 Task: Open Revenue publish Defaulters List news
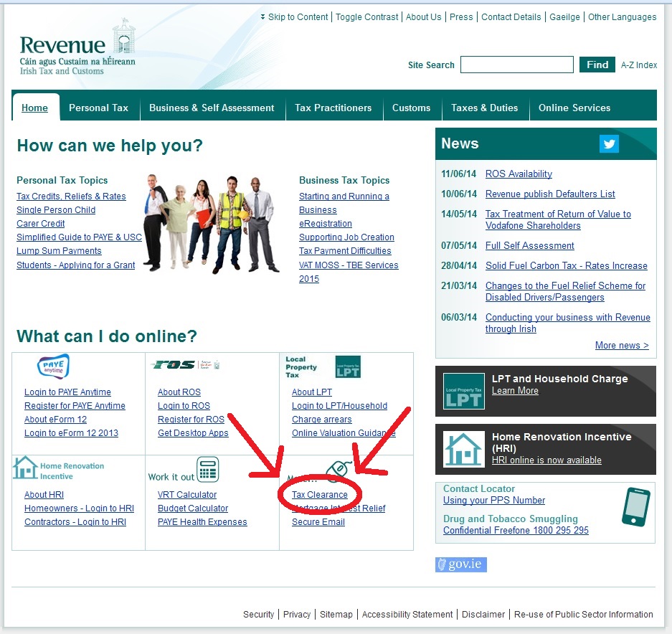[550, 194]
